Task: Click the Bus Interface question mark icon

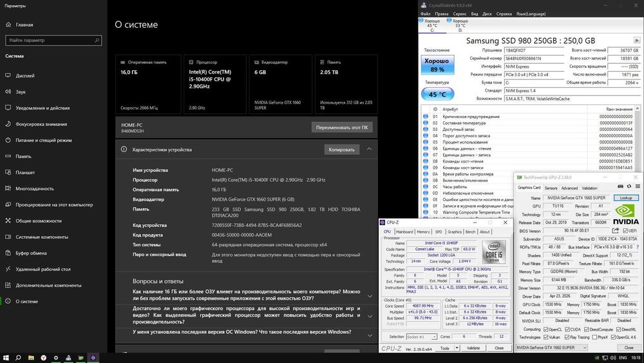Action: (638, 247)
